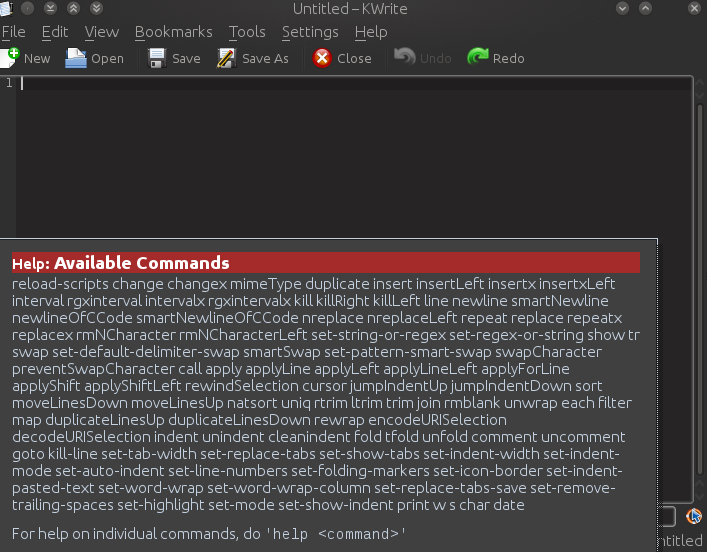The width and height of the screenshot is (707, 552).
Task: Click the 'set-tab-width' command text
Action: pyautogui.click(x=149, y=454)
